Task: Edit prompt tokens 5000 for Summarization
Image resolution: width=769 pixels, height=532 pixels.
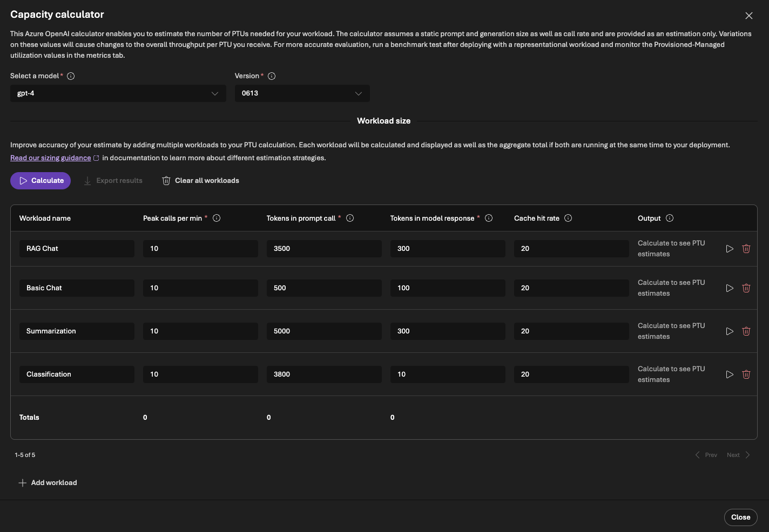Action: pos(324,331)
